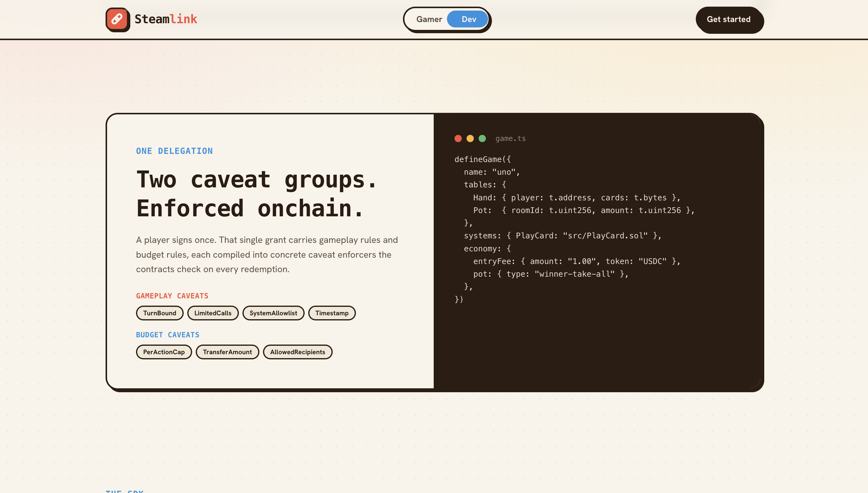
Task: Click the game.ts file name label
Action: (x=511, y=138)
